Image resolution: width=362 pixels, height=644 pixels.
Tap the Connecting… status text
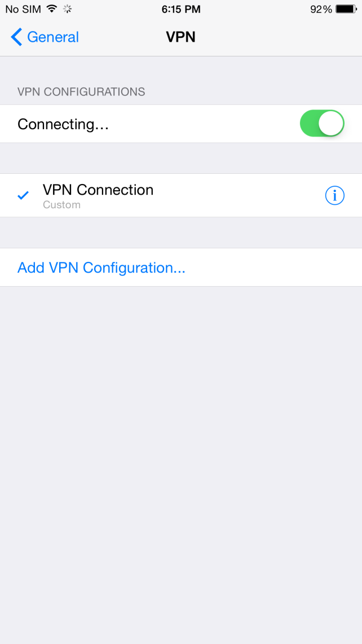click(x=63, y=124)
